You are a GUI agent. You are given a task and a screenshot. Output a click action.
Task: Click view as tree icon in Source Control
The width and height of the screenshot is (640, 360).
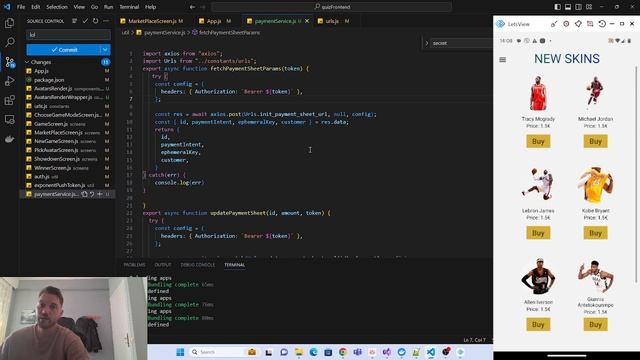point(75,21)
